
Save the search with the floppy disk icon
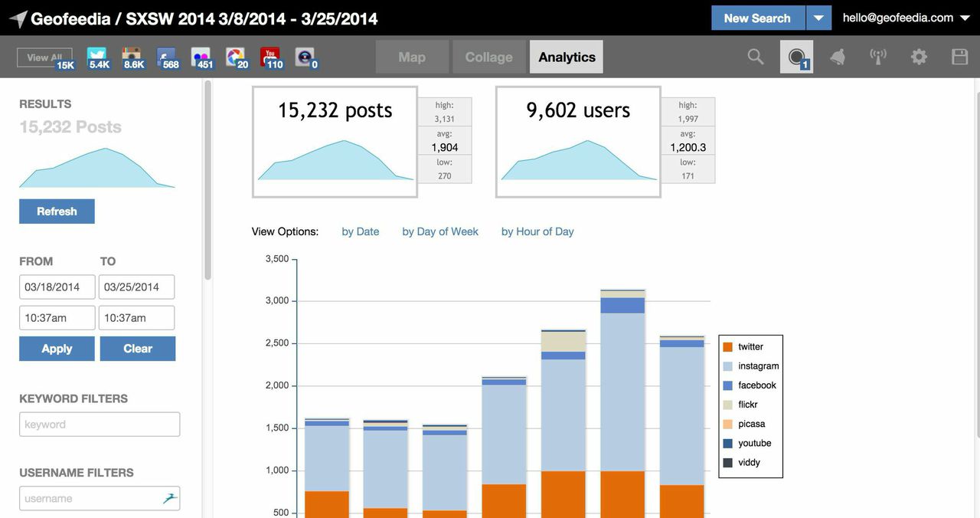click(959, 57)
